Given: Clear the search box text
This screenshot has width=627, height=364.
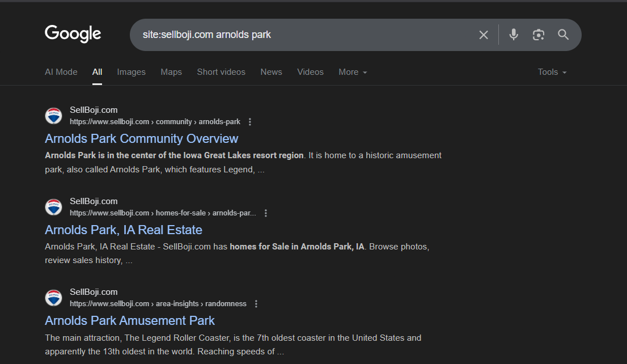Looking at the screenshot, I should [x=484, y=35].
